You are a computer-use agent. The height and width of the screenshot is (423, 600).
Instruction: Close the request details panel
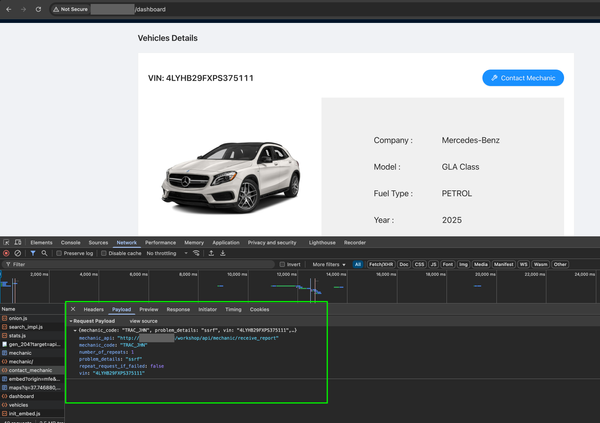(73, 310)
